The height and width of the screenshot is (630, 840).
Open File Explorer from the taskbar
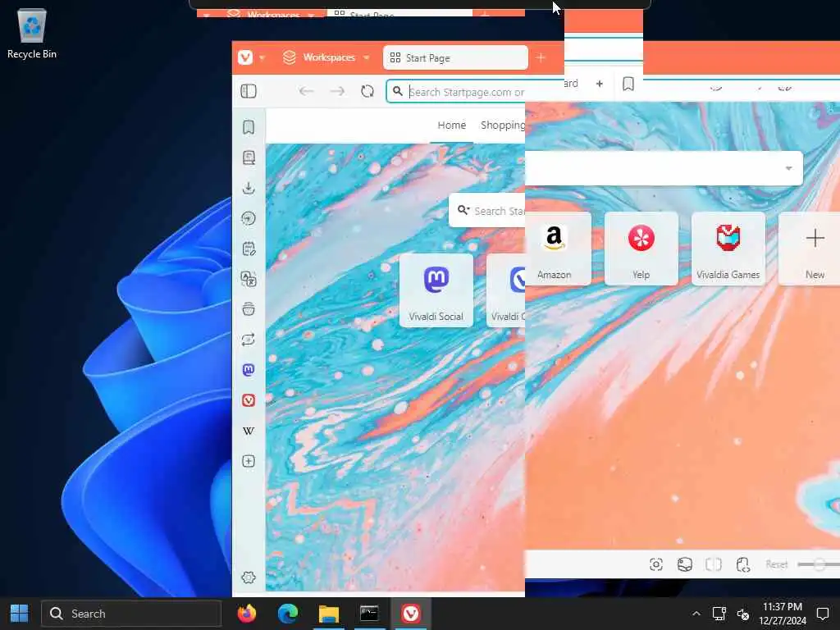(329, 614)
